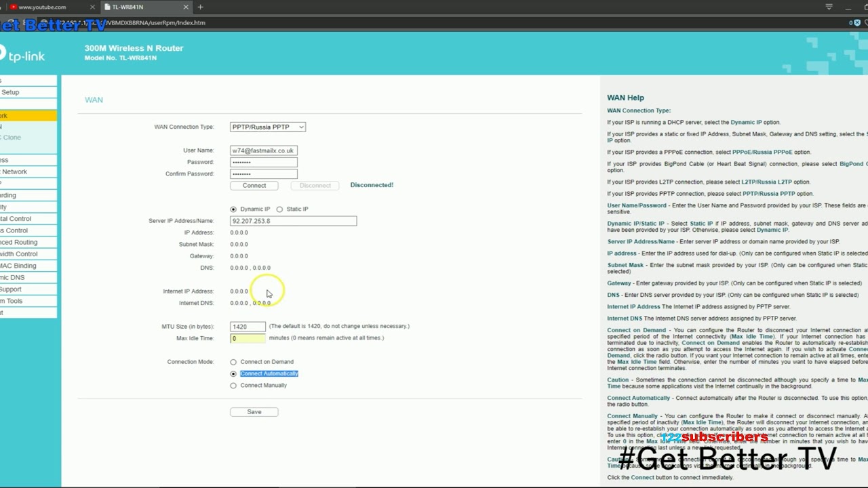Open the IP & MAC Binding sidebar item
The height and width of the screenshot is (488, 868).
[x=28, y=266]
